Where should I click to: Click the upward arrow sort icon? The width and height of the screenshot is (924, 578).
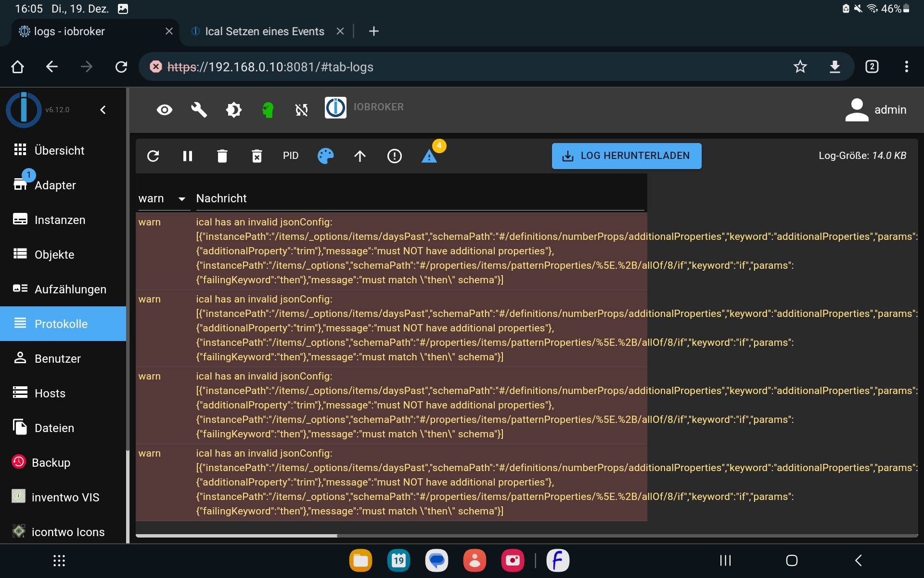click(x=360, y=156)
